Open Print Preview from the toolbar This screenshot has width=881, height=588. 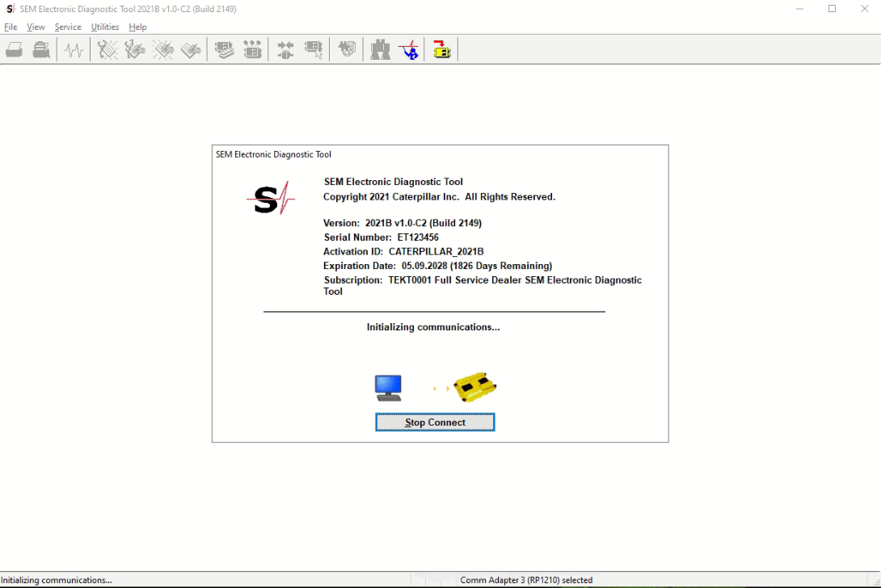[41, 50]
